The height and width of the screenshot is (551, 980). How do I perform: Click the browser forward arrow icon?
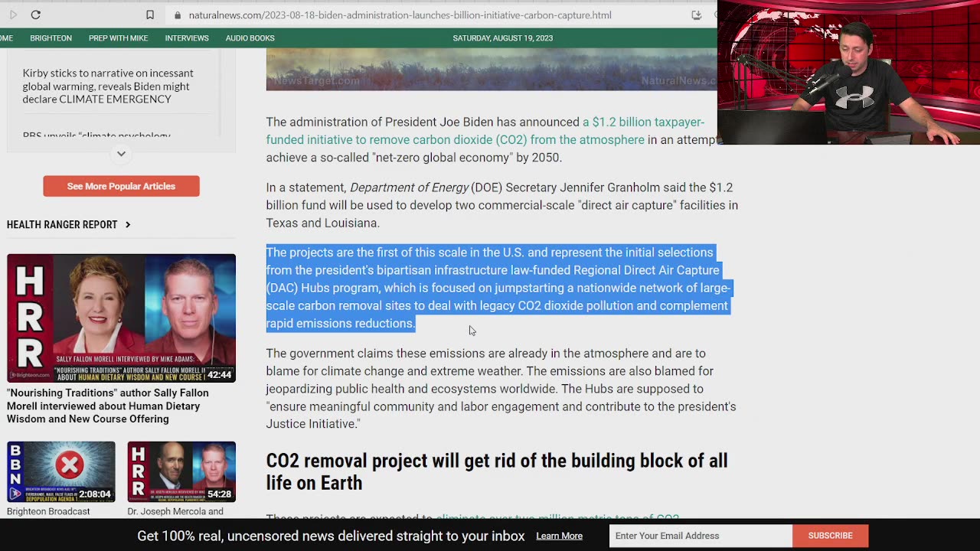13,15
